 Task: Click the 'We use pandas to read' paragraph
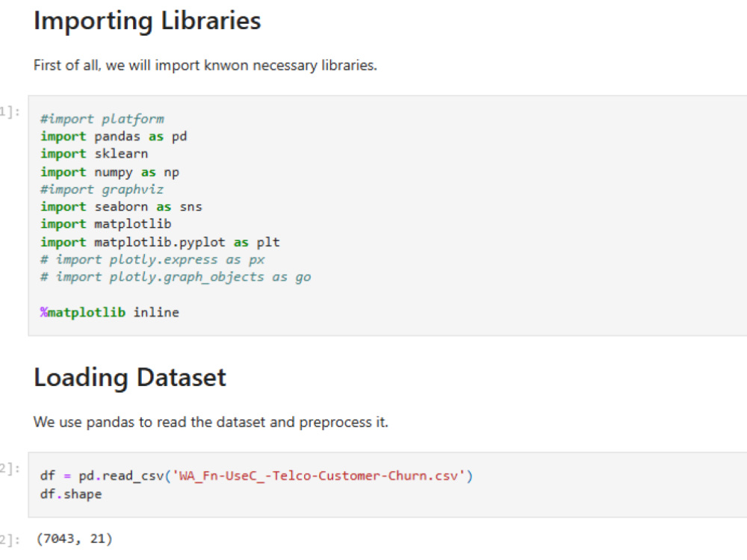(211, 423)
